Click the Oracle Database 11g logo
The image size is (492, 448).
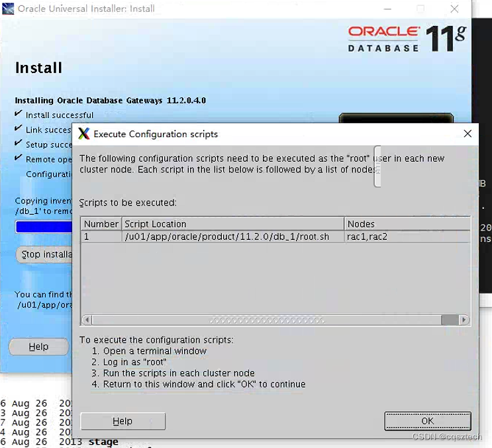[407, 39]
